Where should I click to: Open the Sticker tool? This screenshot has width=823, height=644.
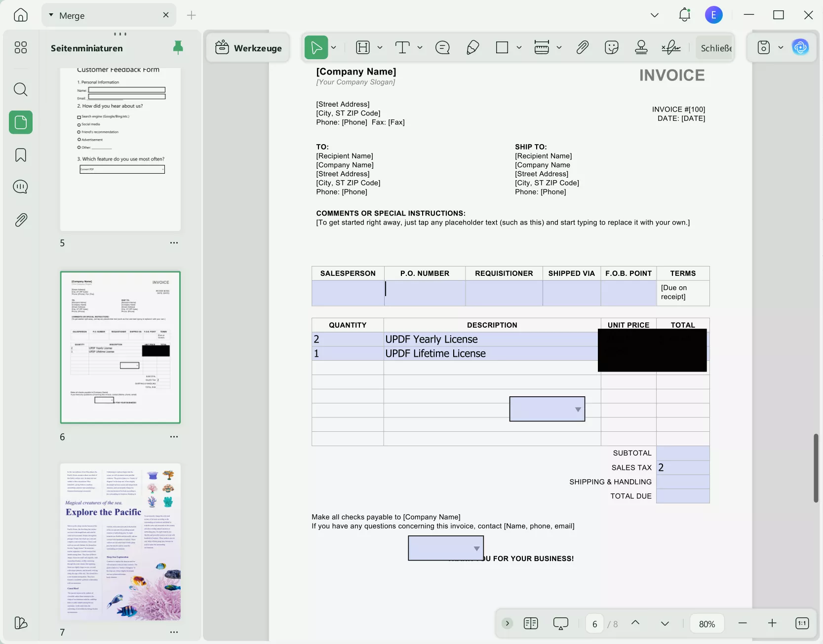[612, 47]
